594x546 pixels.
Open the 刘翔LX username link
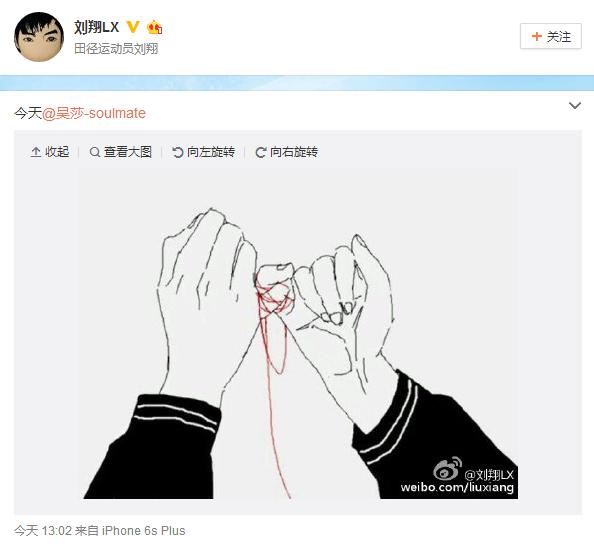pos(96,27)
